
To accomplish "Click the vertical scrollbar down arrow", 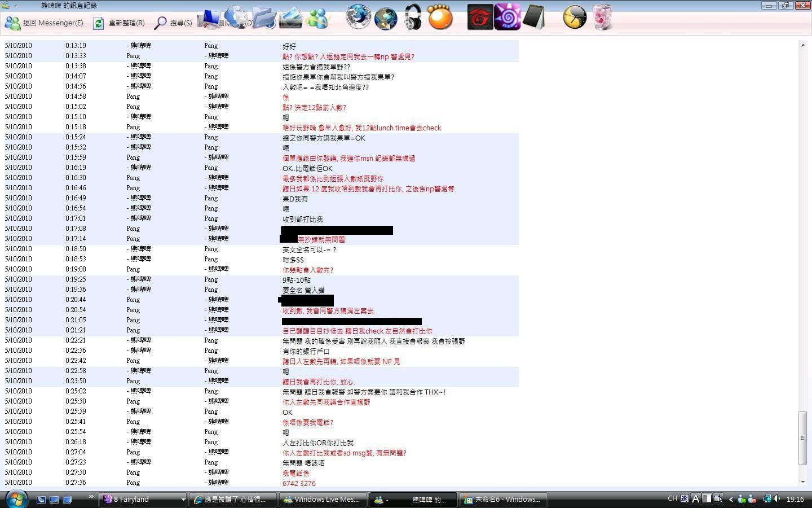I will pyautogui.click(x=803, y=482).
